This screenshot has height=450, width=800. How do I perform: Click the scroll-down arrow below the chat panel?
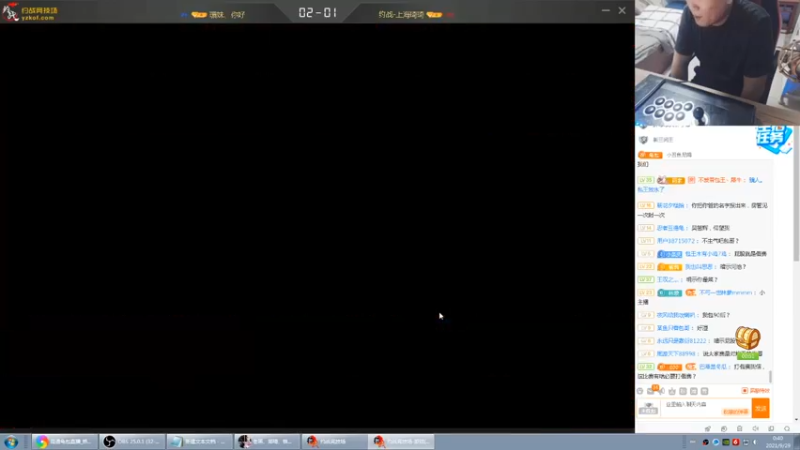tap(796, 419)
